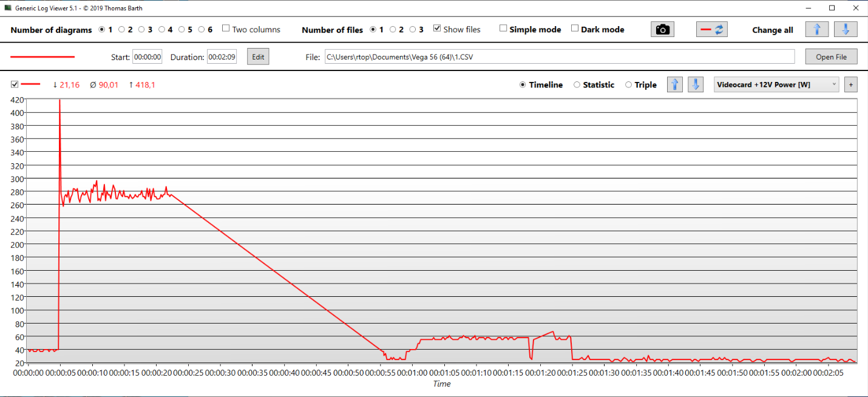The image size is (868, 397).
Task: Select 2 diagrams radio button
Action: tap(122, 29)
